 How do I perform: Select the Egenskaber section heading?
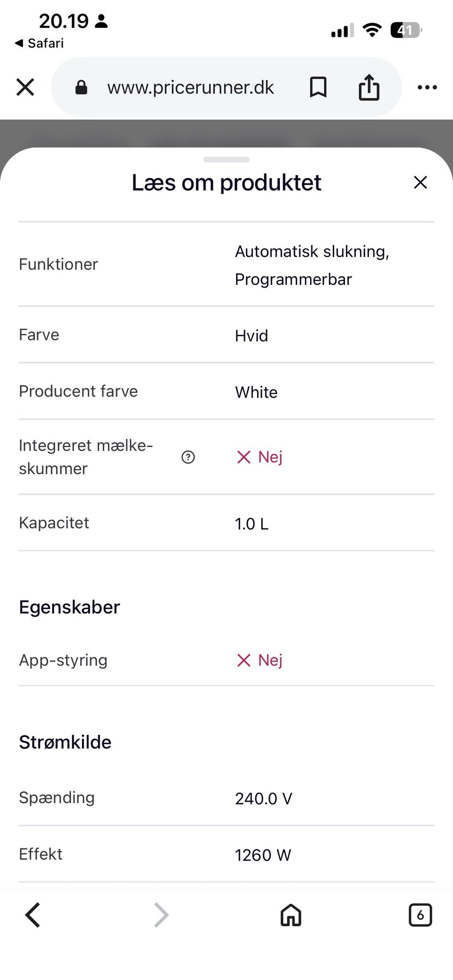point(69,607)
